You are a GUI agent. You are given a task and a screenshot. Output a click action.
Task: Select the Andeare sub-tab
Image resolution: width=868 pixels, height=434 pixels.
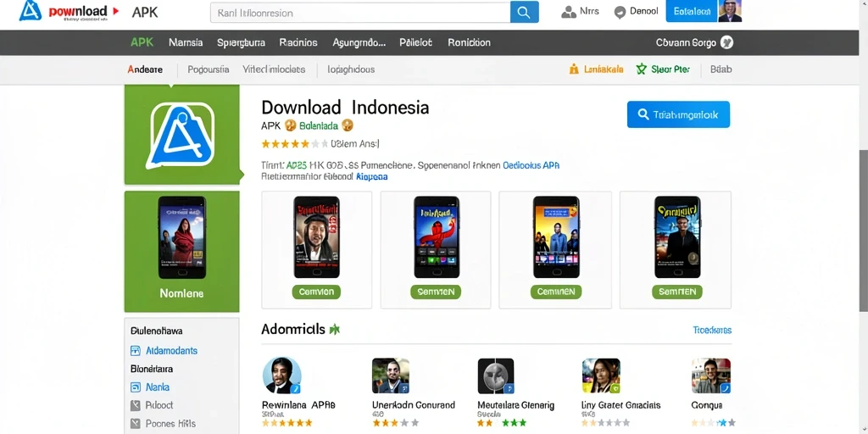[145, 70]
